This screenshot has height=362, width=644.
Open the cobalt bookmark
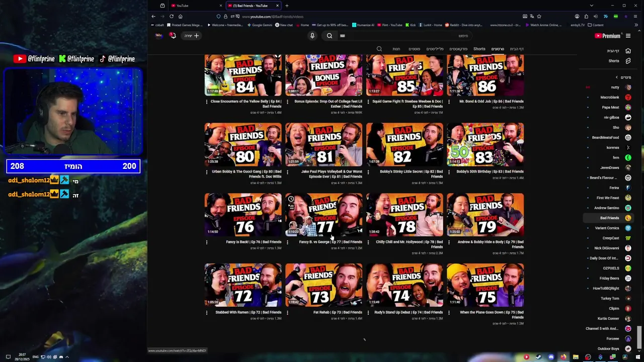tap(157, 25)
